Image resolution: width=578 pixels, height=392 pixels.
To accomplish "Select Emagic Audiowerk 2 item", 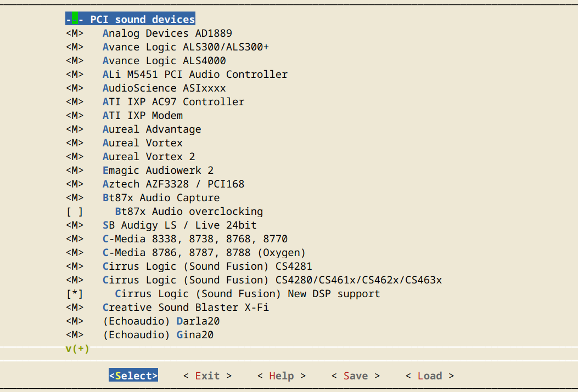I will [158, 171].
